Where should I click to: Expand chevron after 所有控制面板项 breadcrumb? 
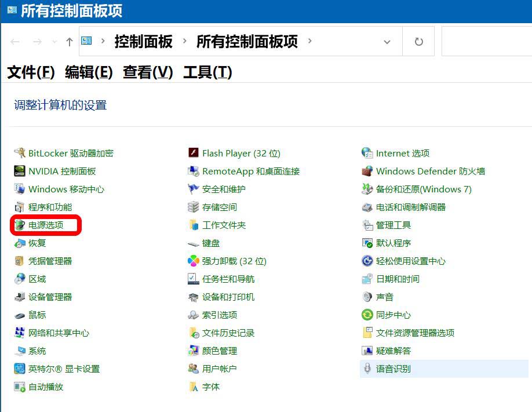[309, 41]
